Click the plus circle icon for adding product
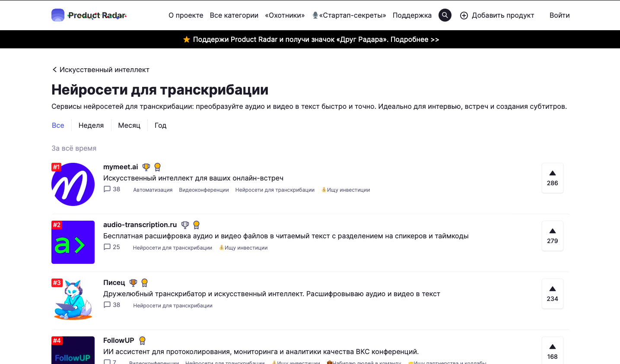This screenshot has width=620, height=364. (x=464, y=16)
